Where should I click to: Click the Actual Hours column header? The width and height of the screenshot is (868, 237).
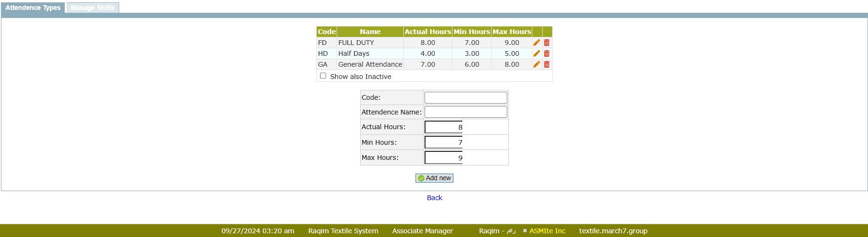[x=427, y=32]
